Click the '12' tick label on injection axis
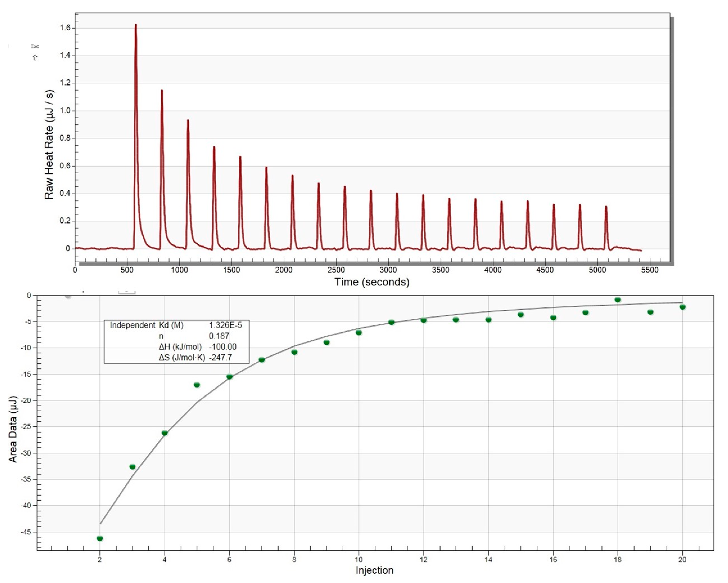Screen dimensions: 728x583 (424, 559)
